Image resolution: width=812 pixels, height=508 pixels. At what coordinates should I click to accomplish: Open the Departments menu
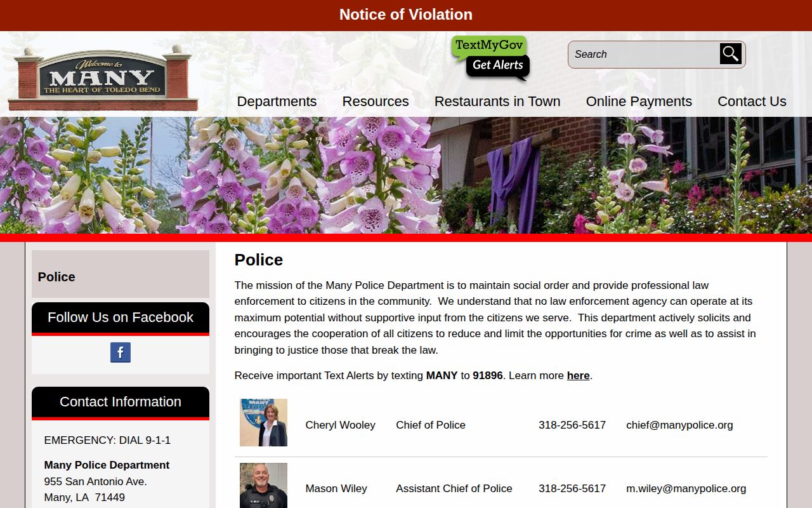[x=277, y=102]
